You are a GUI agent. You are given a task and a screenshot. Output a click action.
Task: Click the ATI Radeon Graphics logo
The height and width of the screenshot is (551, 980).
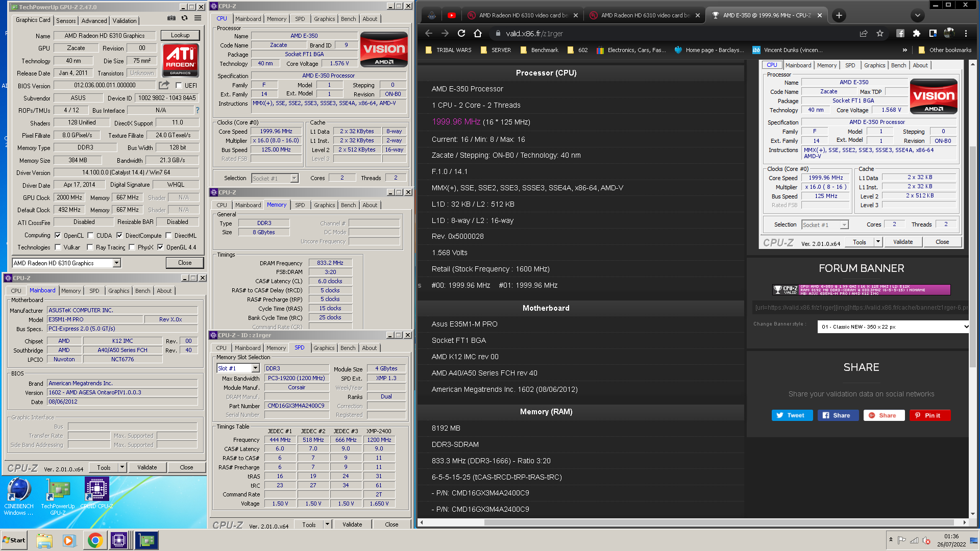point(181,60)
